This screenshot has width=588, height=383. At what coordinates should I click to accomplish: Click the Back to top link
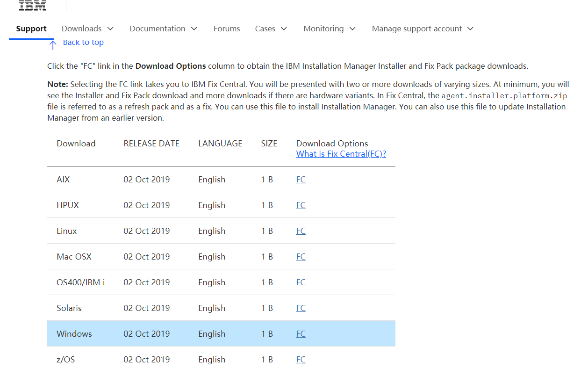pos(83,43)
